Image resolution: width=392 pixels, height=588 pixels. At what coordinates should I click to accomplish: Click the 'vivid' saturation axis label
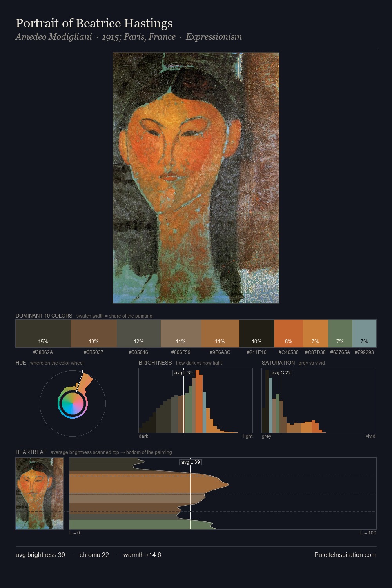click(370, 436)
